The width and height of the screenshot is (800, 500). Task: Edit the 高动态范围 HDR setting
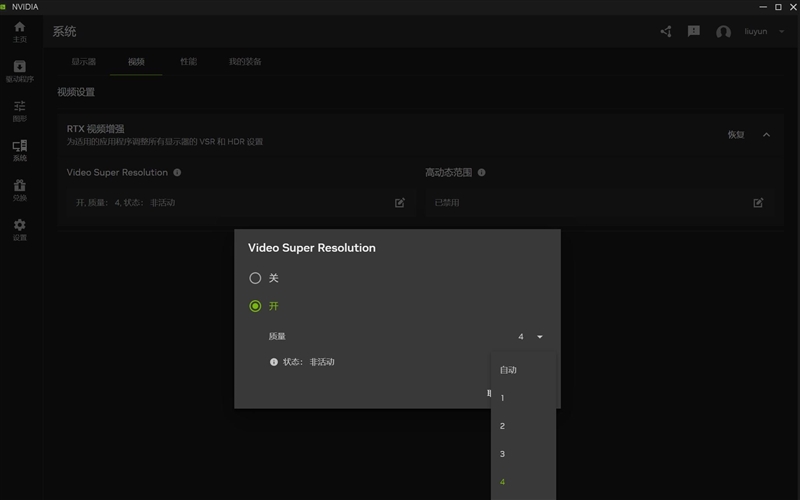[758, 202]
